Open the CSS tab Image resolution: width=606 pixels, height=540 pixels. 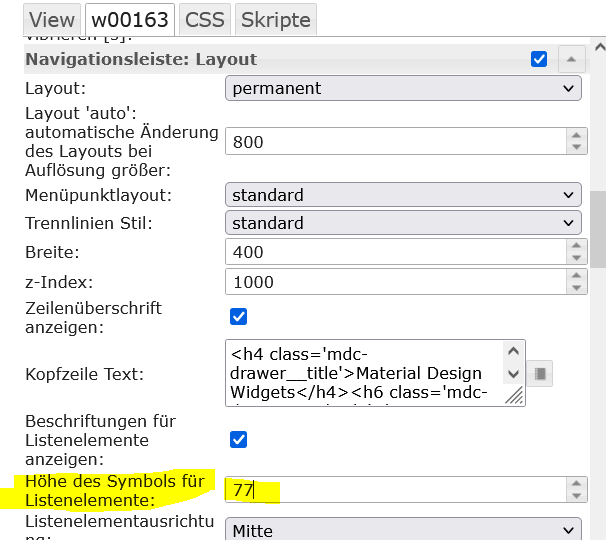click(x=204, y=20)
